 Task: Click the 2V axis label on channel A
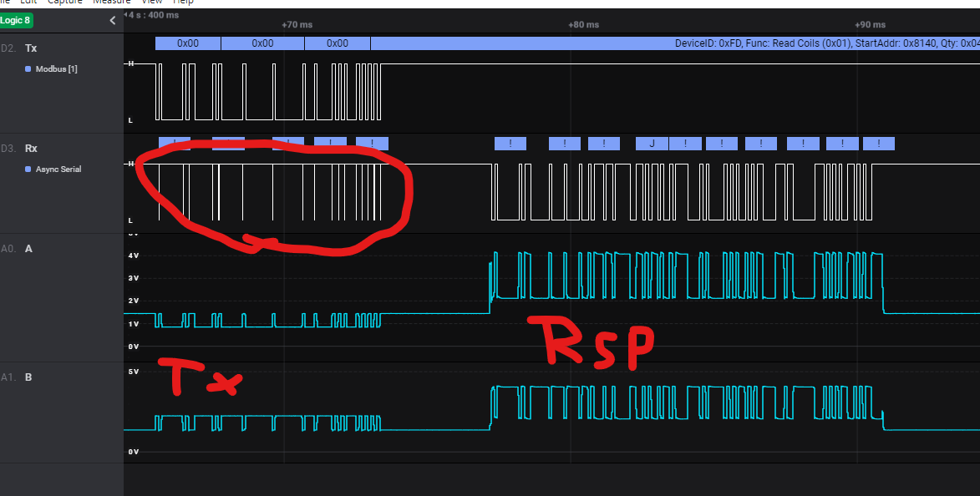(x=133, y=301)
